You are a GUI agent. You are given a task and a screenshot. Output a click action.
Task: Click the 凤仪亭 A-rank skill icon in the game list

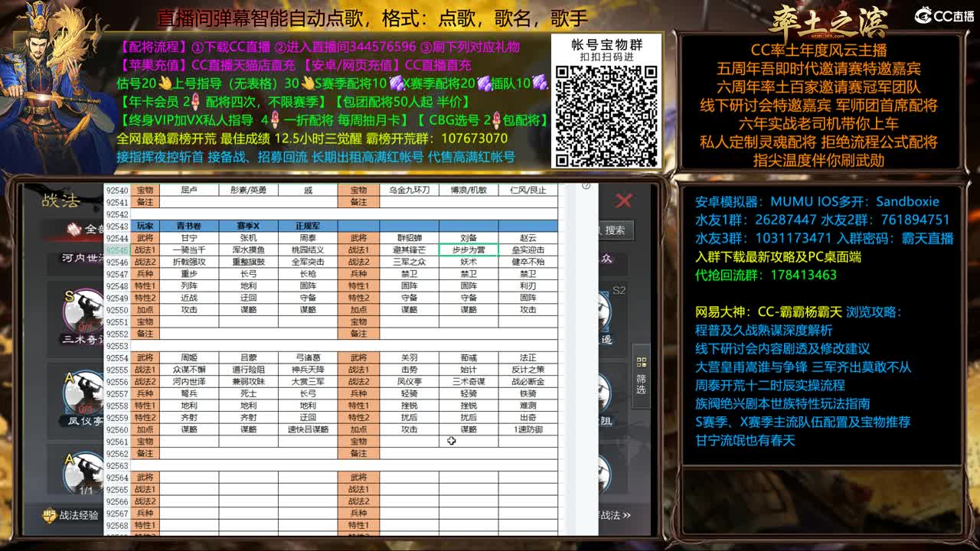click(83, 391)
